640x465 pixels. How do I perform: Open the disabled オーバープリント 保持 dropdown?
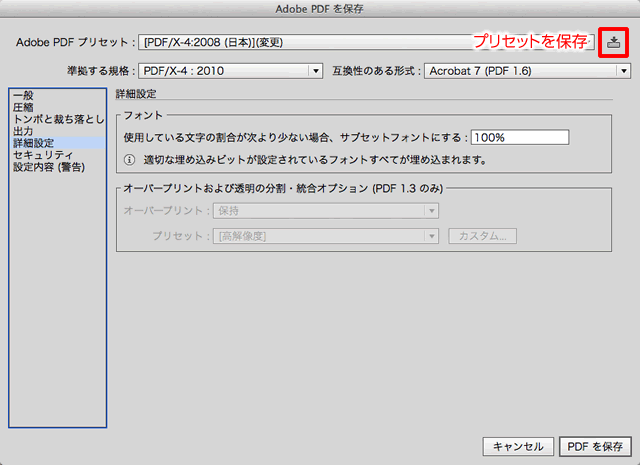pos(326,211)
